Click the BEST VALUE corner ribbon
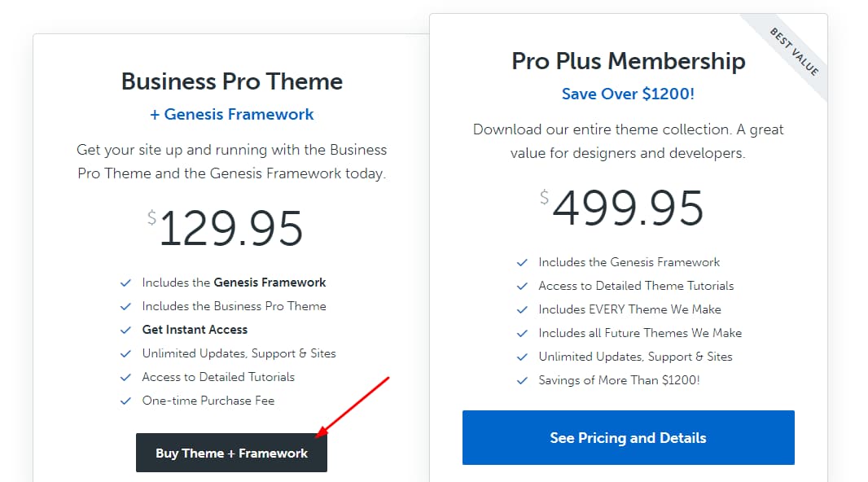 tap(791, 50)
